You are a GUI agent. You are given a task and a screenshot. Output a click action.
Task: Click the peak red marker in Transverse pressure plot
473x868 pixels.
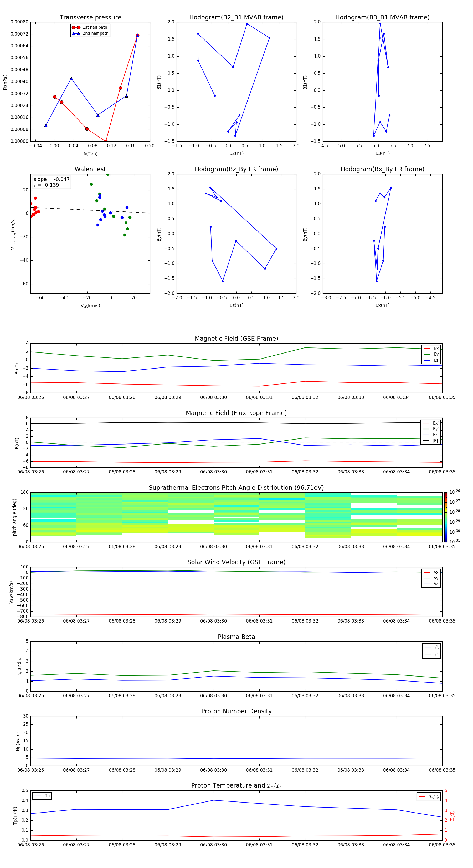(x=137, y=36)
